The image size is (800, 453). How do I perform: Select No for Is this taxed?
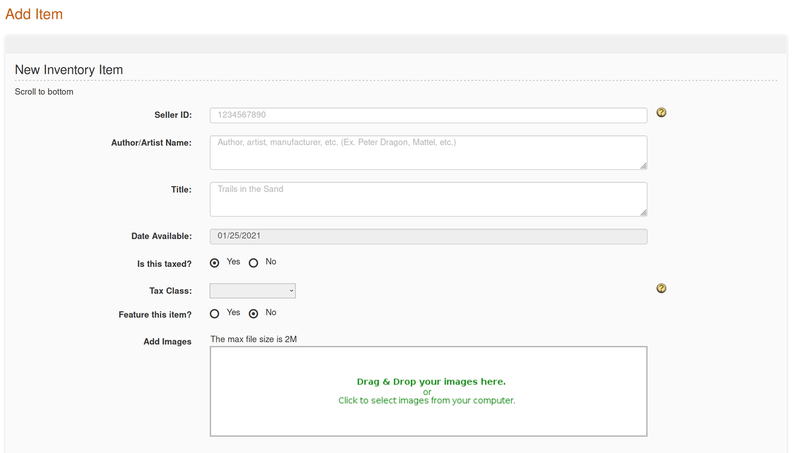(254, 263)
